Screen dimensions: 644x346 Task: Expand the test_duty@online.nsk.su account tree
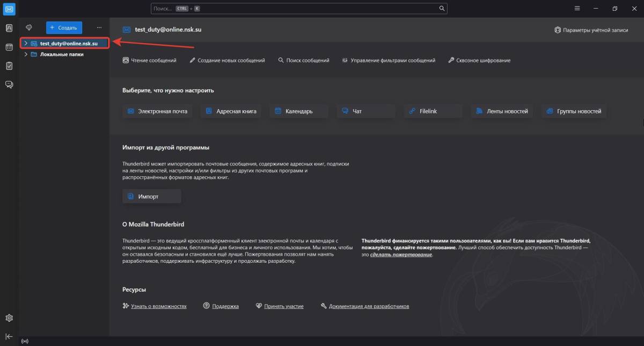tap(26, 43)
